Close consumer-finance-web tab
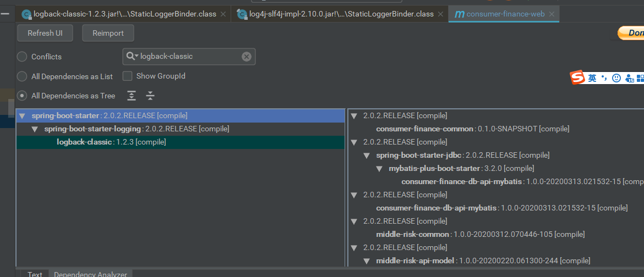This screenshot has height=277, width=644. (552, 14)
